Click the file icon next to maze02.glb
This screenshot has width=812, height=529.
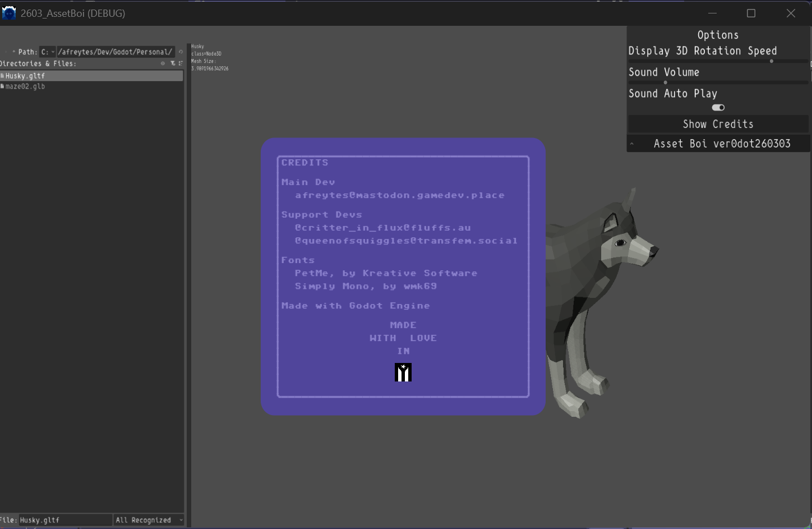coord(2,86)
